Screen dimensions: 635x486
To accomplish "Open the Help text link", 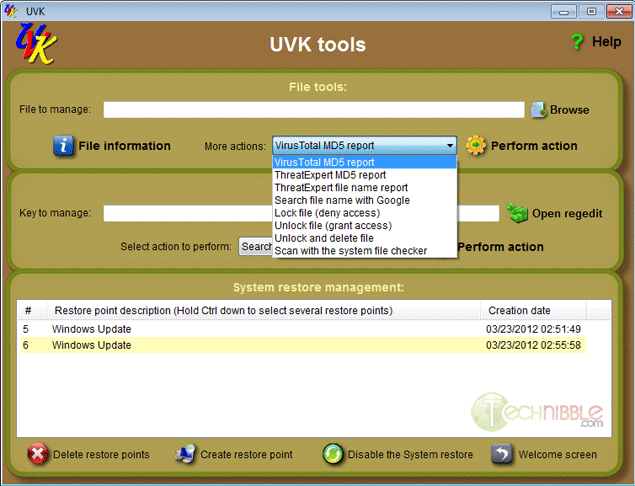I will (x=606, y=41).
